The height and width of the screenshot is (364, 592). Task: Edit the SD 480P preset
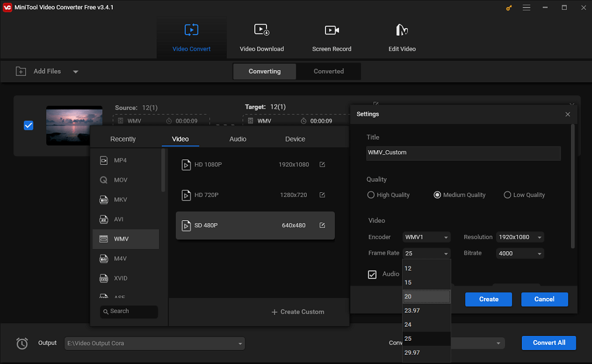(x=322, y=225)
